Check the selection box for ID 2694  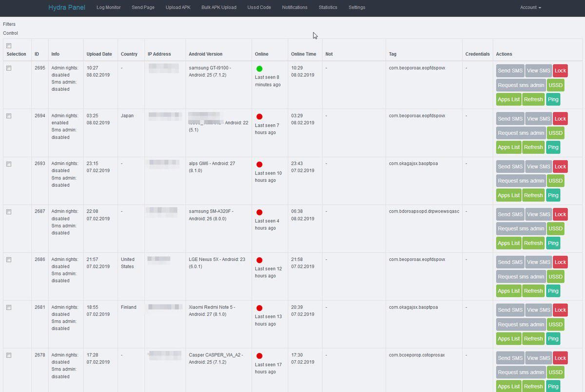pos(9,116)
